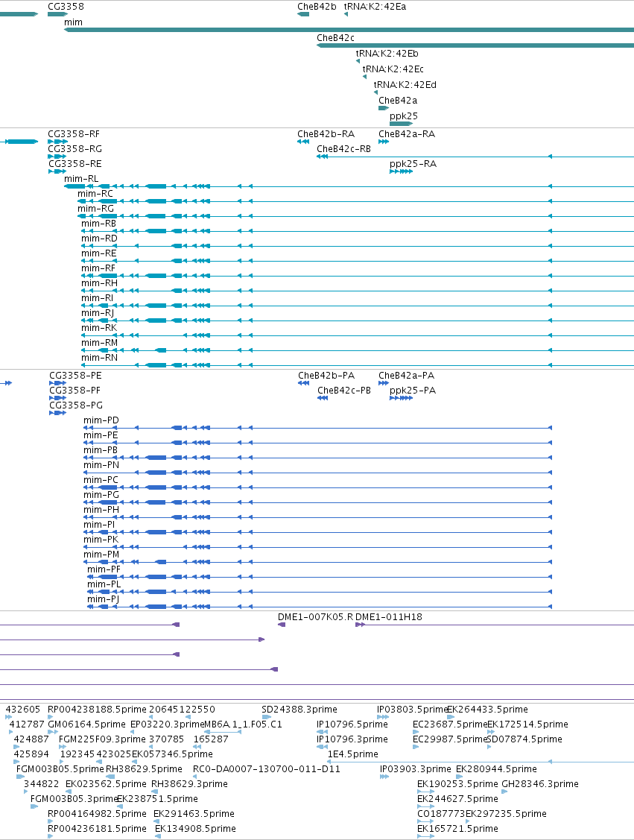This screenshot has height=840, width=634.
Task: Open the ppk25-RA transcript
Action: point(413,163)
